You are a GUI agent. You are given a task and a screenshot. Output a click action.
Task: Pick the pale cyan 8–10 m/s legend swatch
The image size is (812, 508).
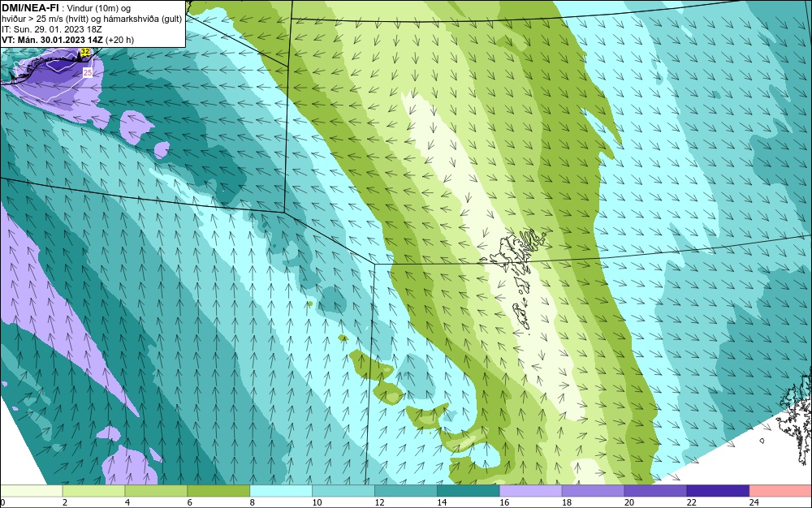coord(281,490)
